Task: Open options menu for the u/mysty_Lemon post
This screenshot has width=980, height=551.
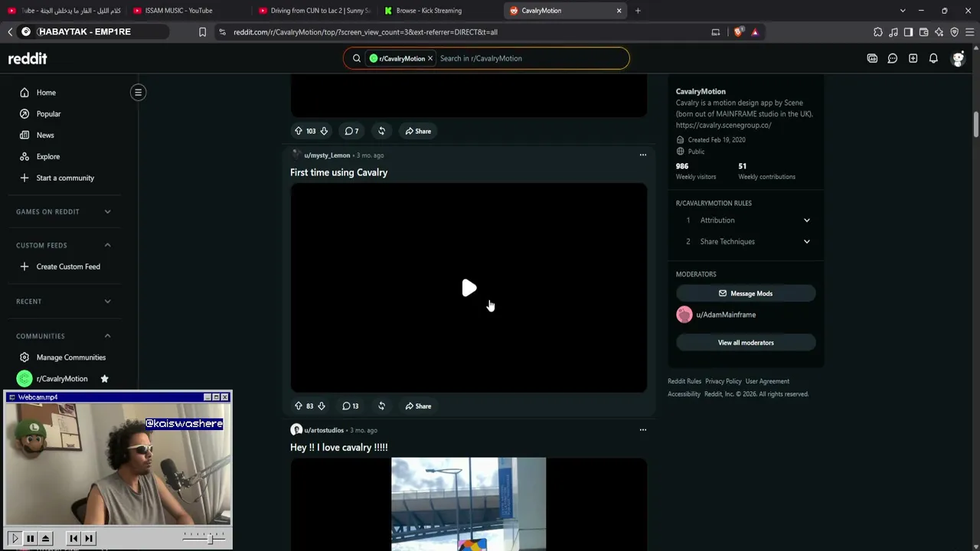Action: tap(643, 155)
